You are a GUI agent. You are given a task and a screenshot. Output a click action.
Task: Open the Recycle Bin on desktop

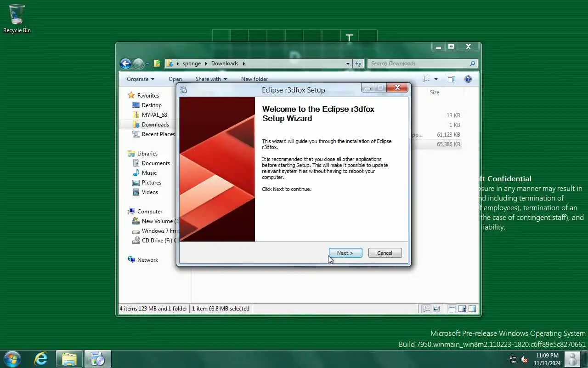[x=17, y=19]
